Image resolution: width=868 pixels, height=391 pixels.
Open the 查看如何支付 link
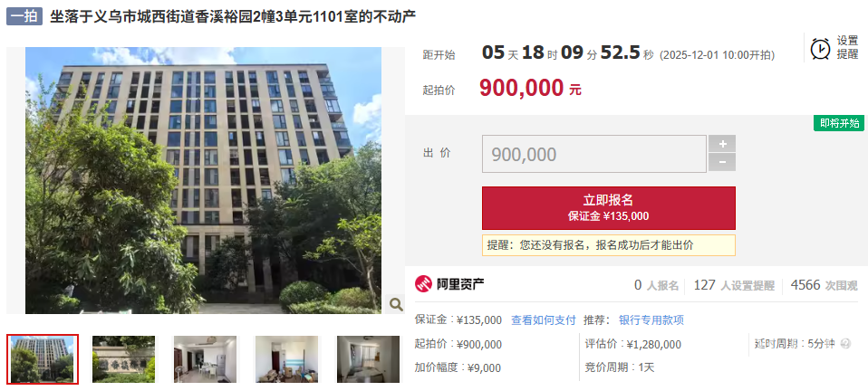point(543,319)
